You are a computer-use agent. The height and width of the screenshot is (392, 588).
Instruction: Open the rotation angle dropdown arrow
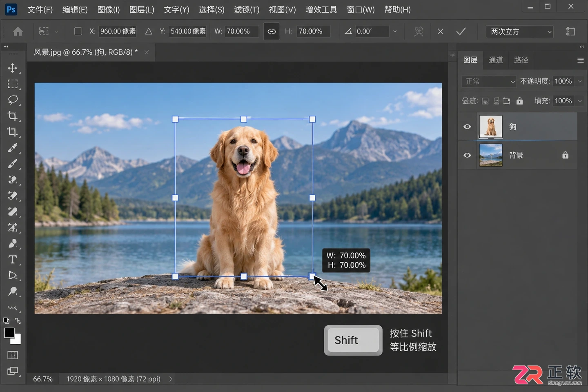click(395, 31)
